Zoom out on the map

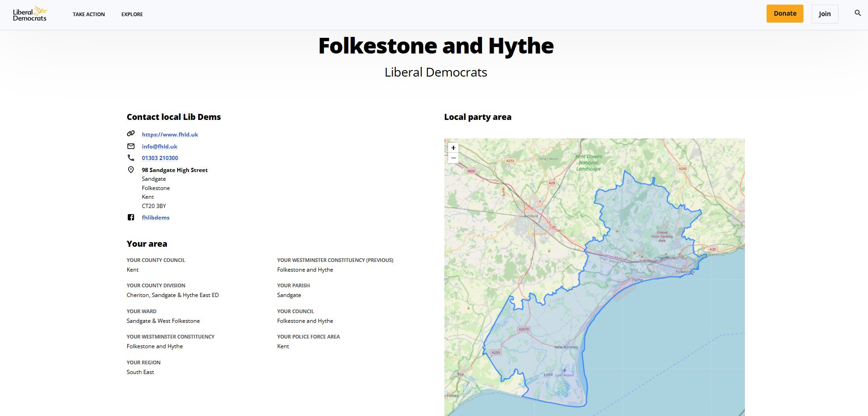[453, 158]
